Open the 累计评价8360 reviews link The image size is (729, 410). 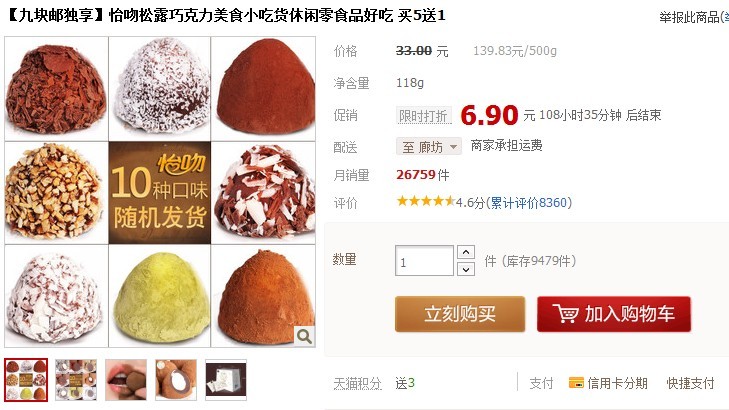click(529, 203)
